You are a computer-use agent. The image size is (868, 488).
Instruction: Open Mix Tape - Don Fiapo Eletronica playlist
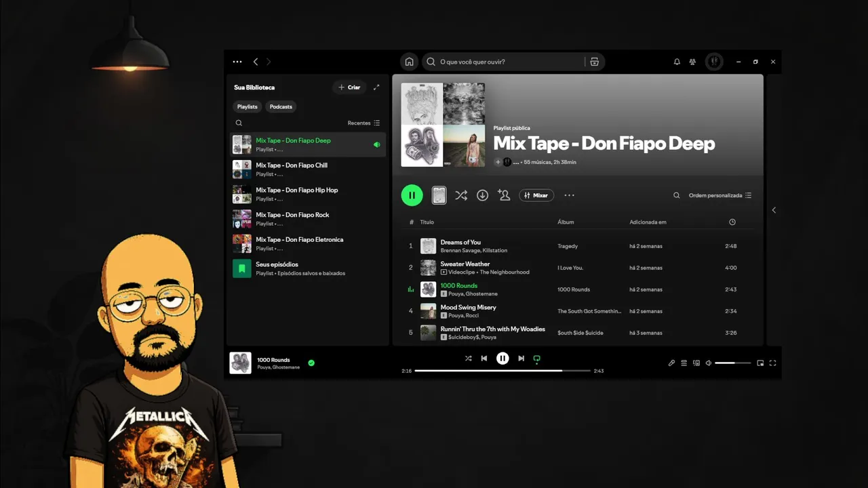(x=307, y=243)
